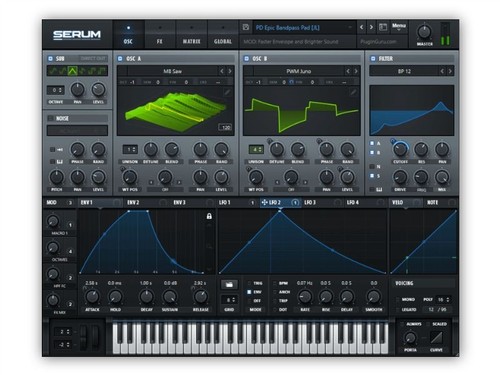The image size is (500, 375).
Task: Select the ENV 2 tab
Action: [x=146, y=202]
